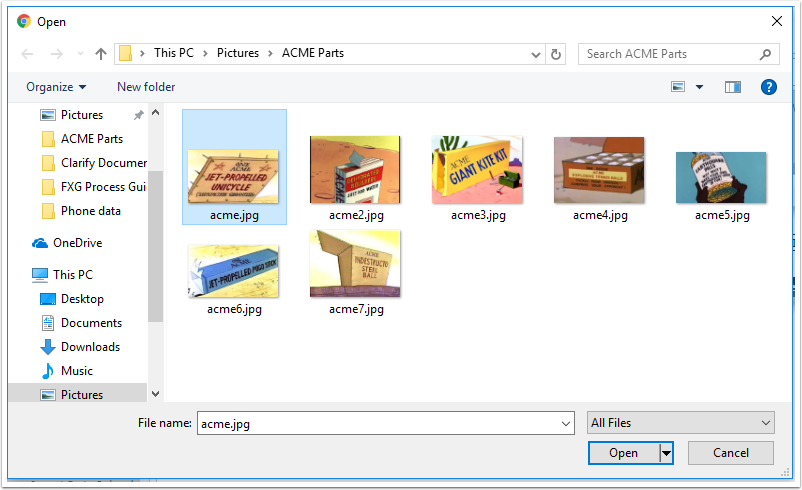The image size is (802, 490).
Task: Select the acme3.jpg Giant Kite Kit thumbnail
Action: pos(477,169)
